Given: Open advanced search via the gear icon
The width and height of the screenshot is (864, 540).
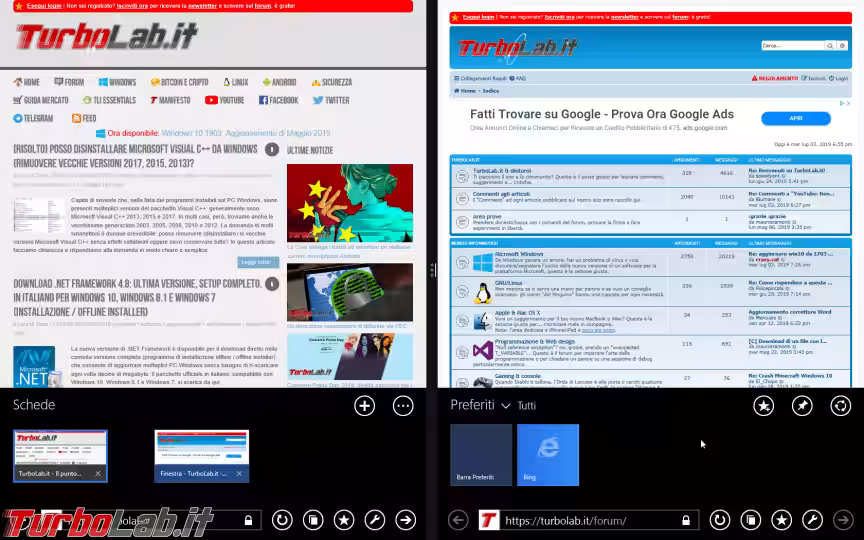Looking at the screenshot, I should coord(842,46).
